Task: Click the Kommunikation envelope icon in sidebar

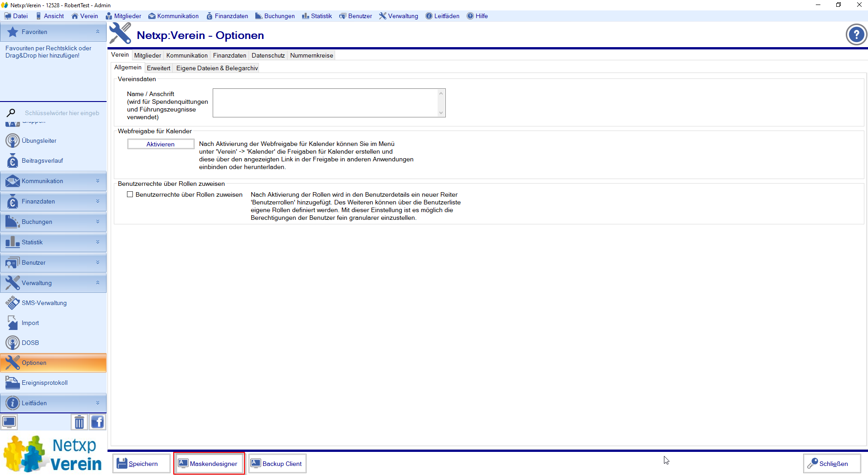Action: point(12,181)
